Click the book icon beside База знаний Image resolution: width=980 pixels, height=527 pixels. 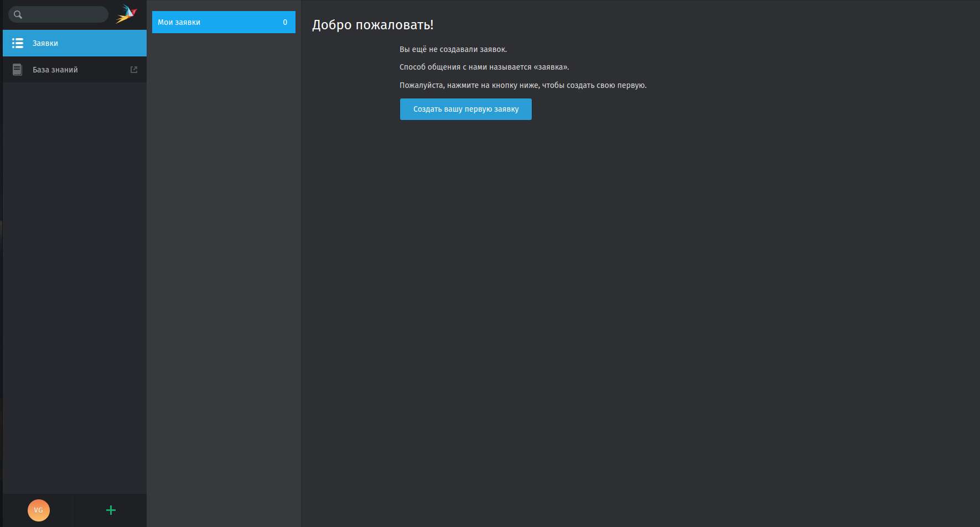click(x=18, y=70)
